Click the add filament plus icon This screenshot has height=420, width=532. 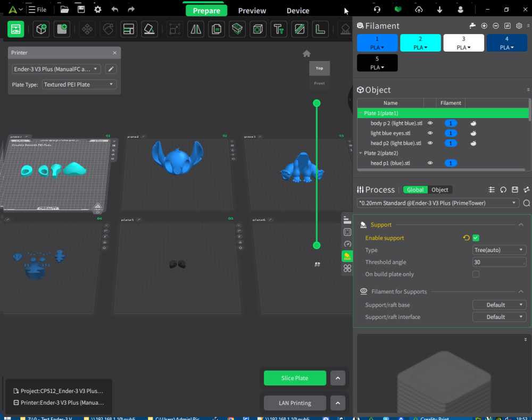[x=484, y=26]
